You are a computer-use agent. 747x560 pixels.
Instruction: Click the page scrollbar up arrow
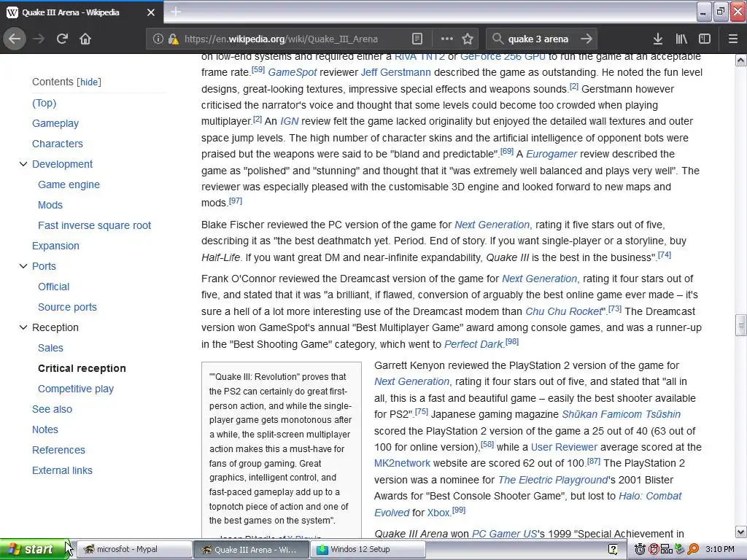pyautogui.click(x=740, y=60)
